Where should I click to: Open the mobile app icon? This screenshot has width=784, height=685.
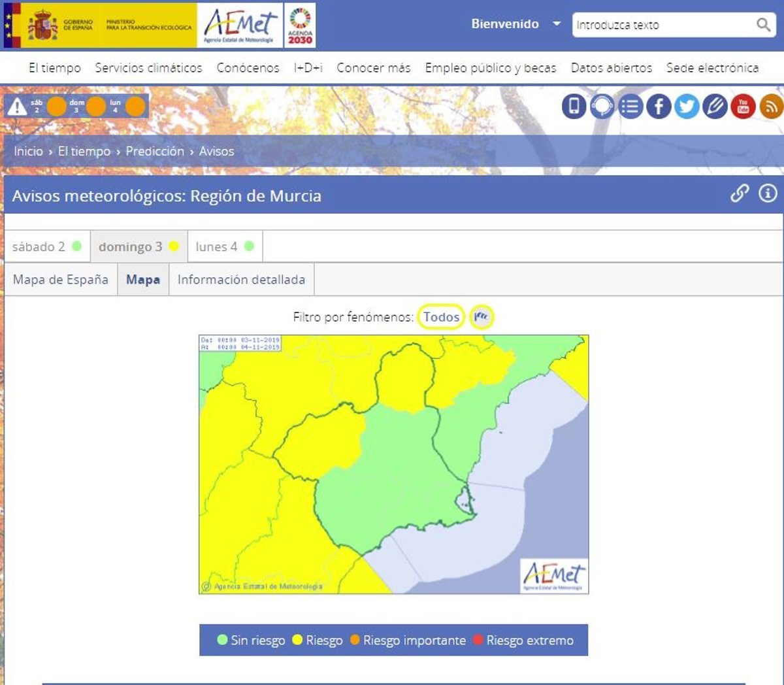(574, 107)
